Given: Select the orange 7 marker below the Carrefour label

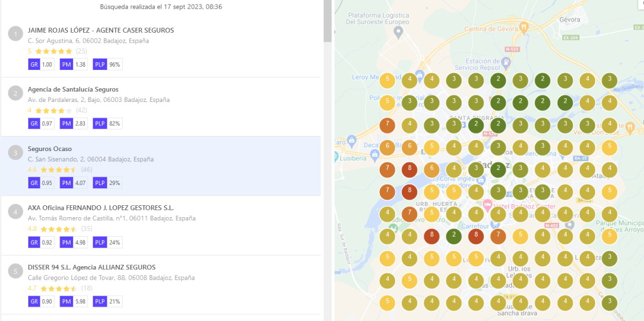Looking at the screenshot, I should pos(497,237).
